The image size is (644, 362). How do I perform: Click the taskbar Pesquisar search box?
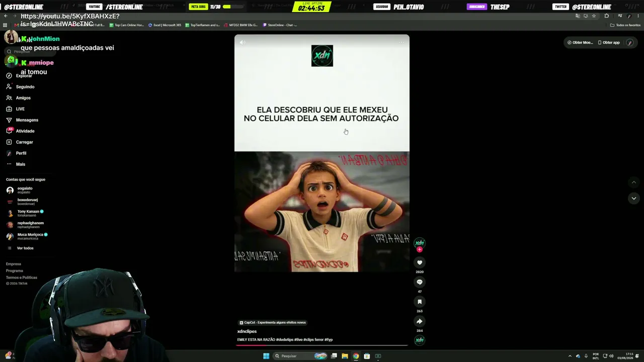tap(300, 356)
